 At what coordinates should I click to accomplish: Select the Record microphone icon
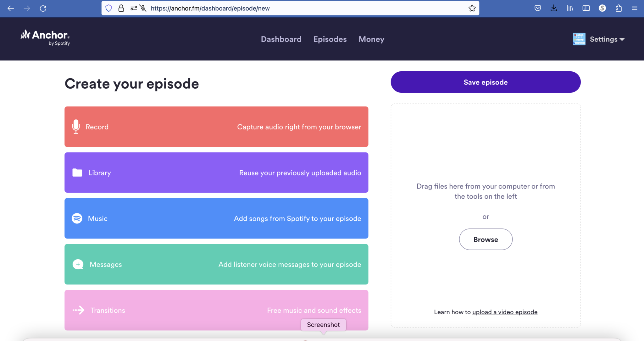76,127
